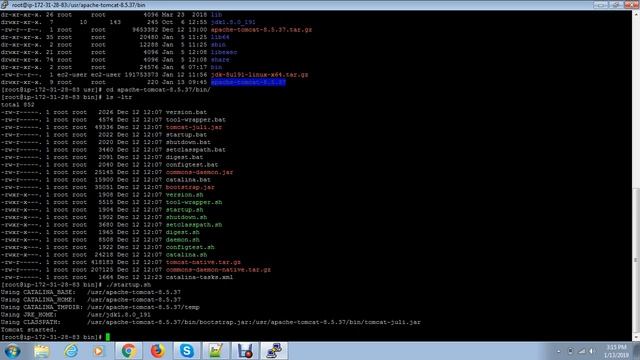640x360 pixels.
Task: Click the startup.sh file in listing
Action: coord(184,210)
